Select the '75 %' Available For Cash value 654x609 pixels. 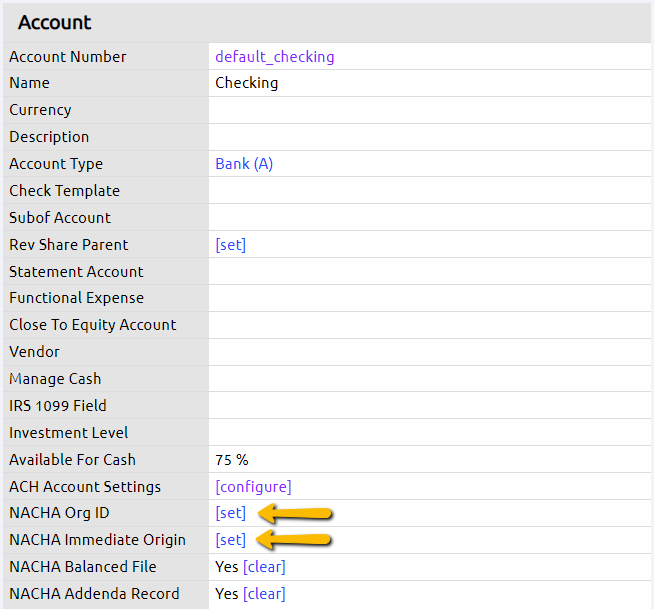click(232, 460)
